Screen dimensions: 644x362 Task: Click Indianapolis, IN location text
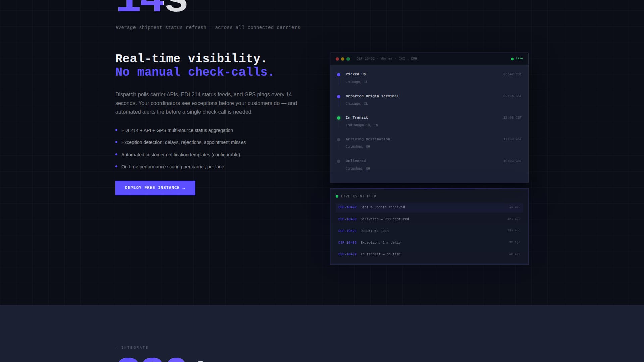click(x=362, y=125)
